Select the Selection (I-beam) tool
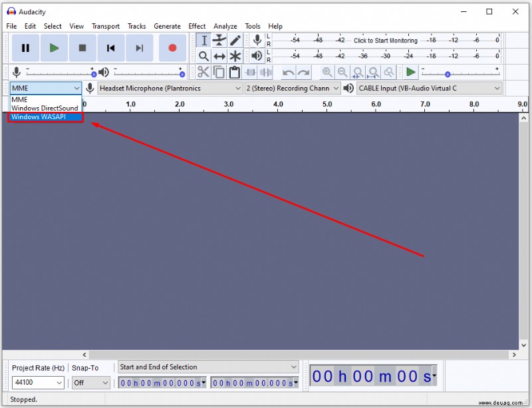Screen dimensions: 532x408 click(204, 40)
